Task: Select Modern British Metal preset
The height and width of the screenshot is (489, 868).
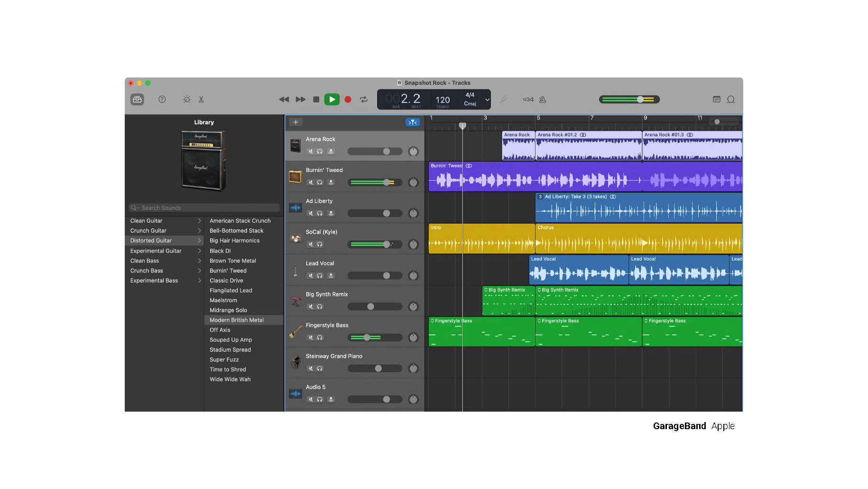Action: click(237, 320)
